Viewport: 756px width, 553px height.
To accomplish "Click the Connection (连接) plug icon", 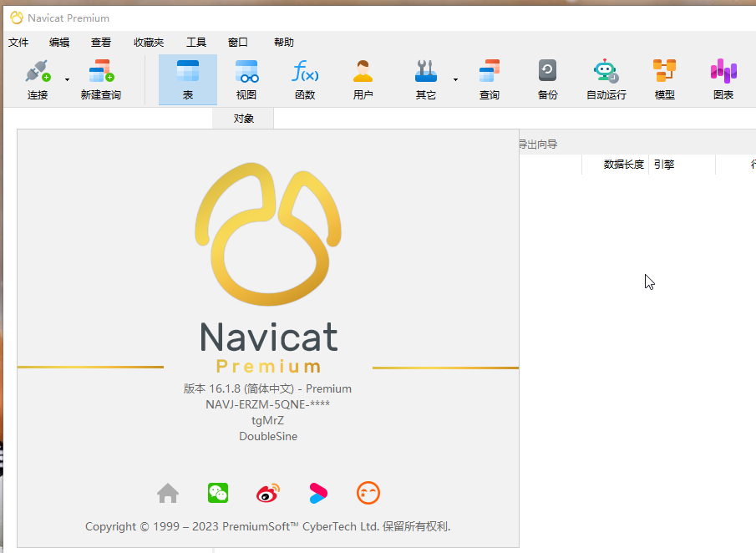I will click(x=38, y=71).
